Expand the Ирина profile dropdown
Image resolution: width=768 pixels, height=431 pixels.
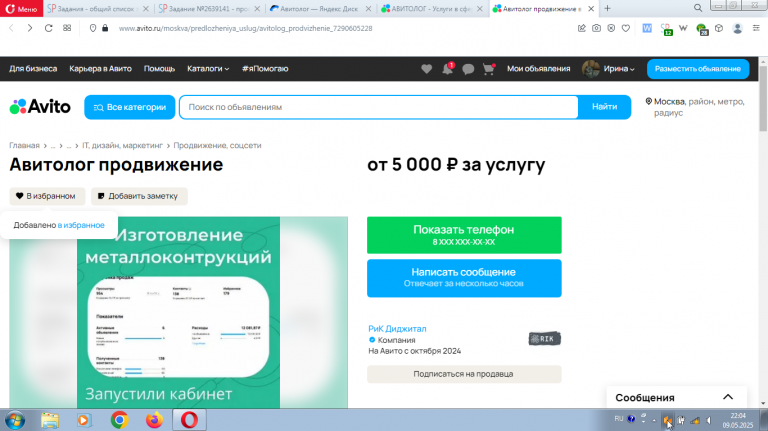point(608,69)
